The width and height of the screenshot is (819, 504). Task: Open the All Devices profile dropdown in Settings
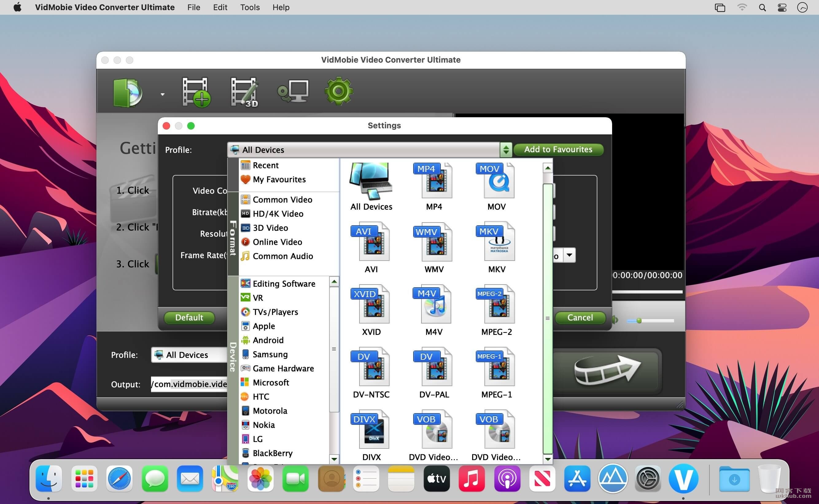[370, 150]
